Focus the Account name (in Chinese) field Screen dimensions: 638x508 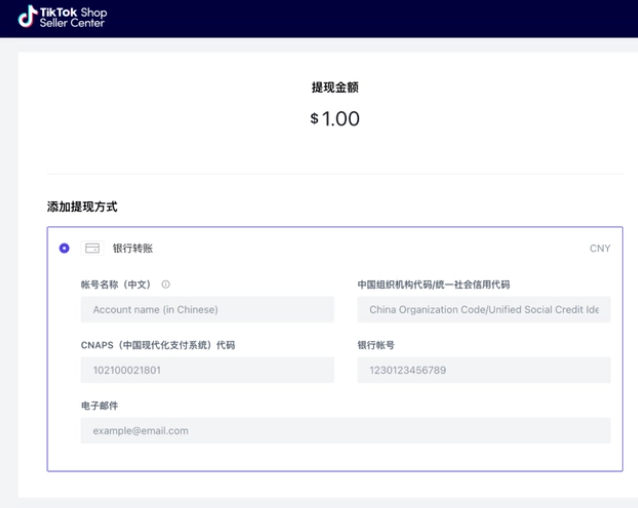click(207, 310)
